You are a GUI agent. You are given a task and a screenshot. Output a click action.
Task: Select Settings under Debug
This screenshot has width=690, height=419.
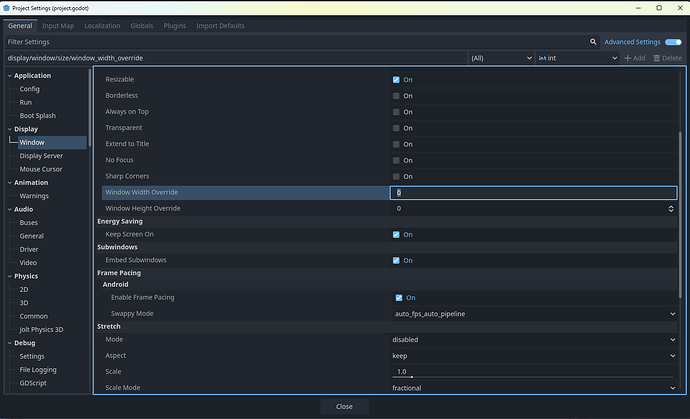(32, 357)
